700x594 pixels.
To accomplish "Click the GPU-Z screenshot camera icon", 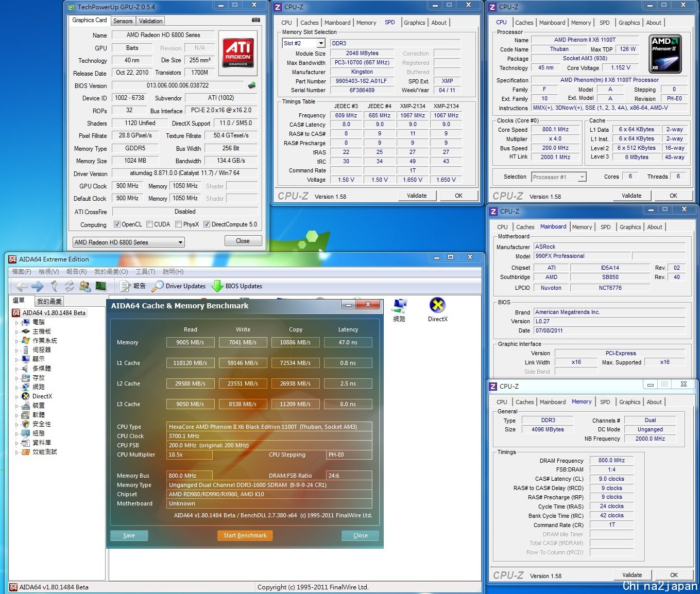I will [x=255, y=20].
